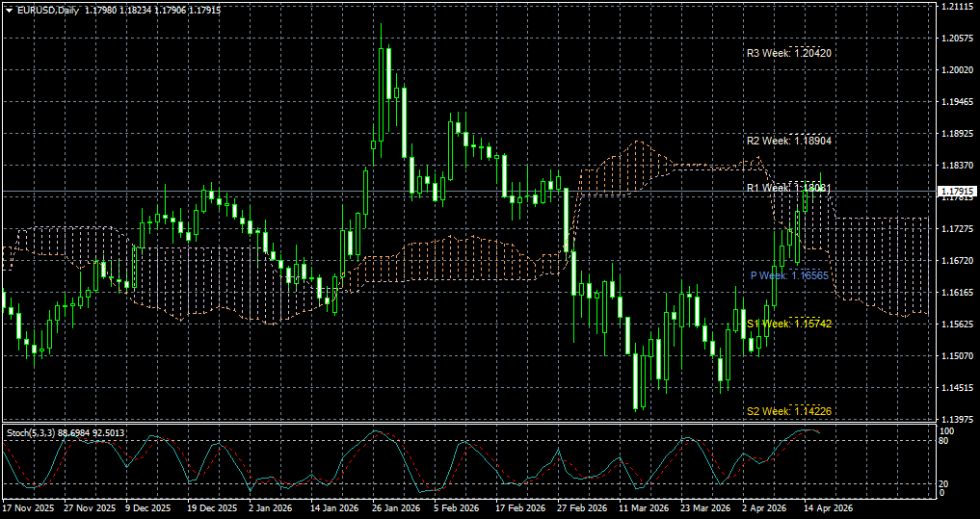
Task: Select the P Week: 1.16565 pivot label
Action: [789, 275]
